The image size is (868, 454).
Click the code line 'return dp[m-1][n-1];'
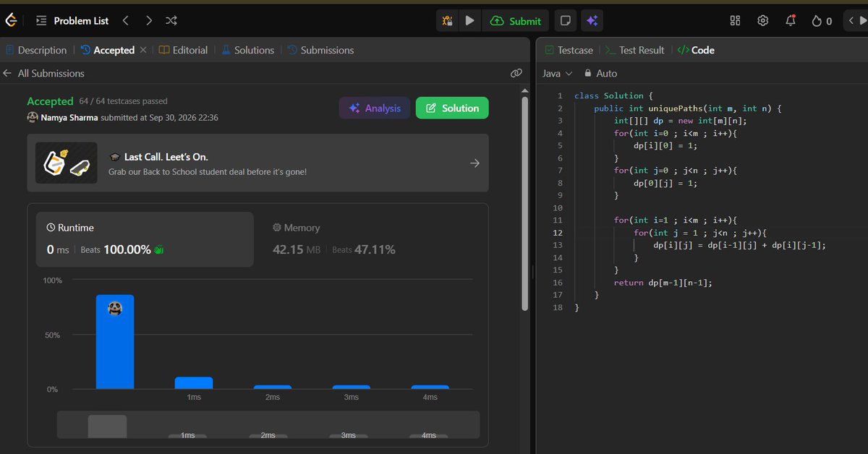pyautogui.click(x=663, y=283)
